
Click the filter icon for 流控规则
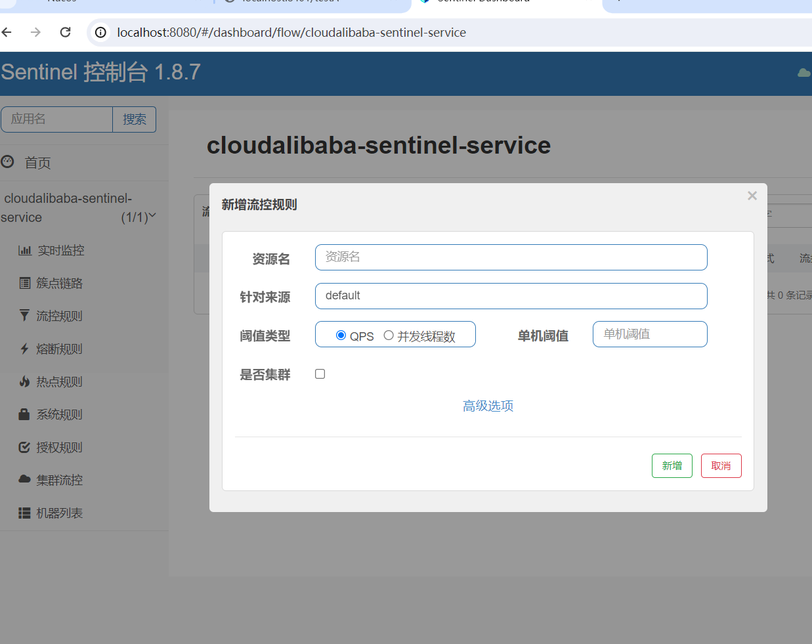coord(24,316)
